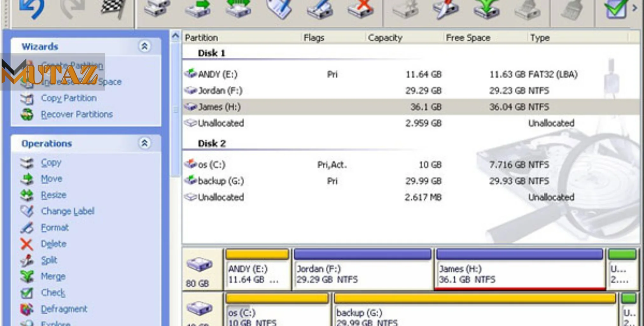Screen dimensions: 644x326
Task: Collapse the Operations panel
Action: click(144, 143)
